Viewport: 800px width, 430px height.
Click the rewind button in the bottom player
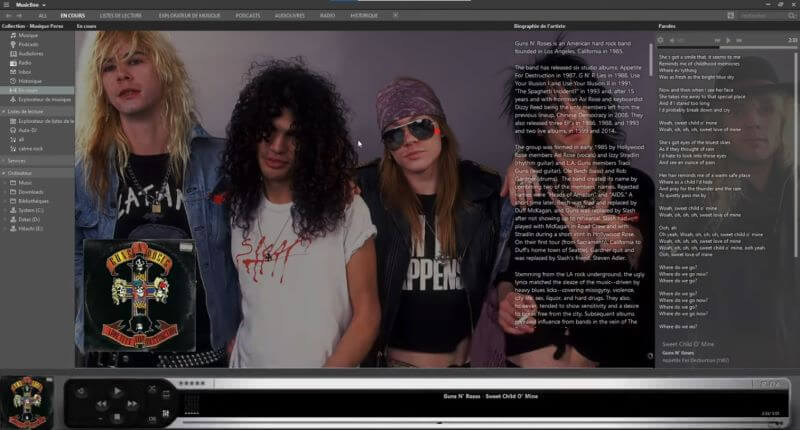pyautogui.click(x=102, y=404)
